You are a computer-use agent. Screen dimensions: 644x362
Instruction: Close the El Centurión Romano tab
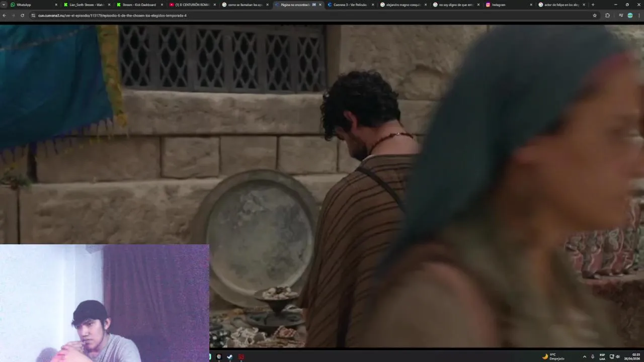[214, 5]
